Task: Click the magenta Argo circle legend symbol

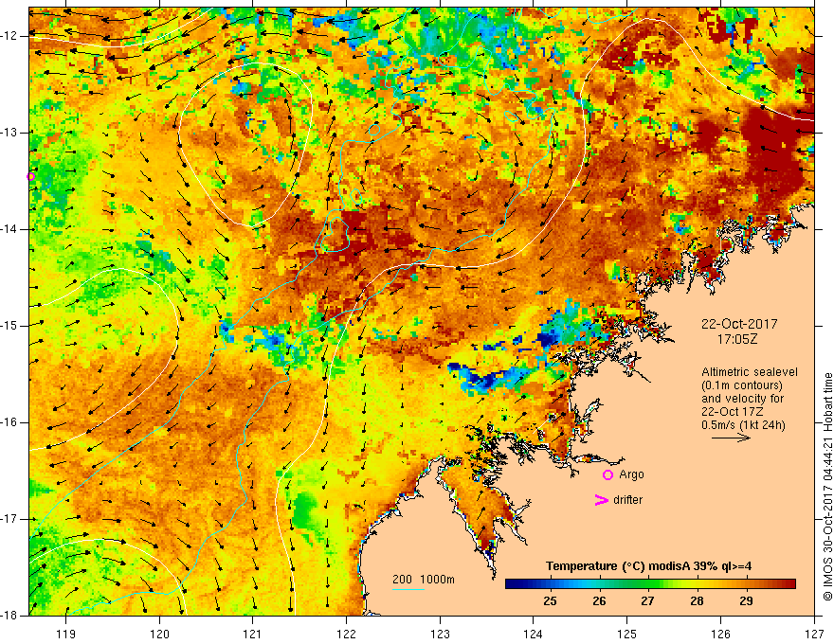Action: pyautogui.click(x=607, y=474)
